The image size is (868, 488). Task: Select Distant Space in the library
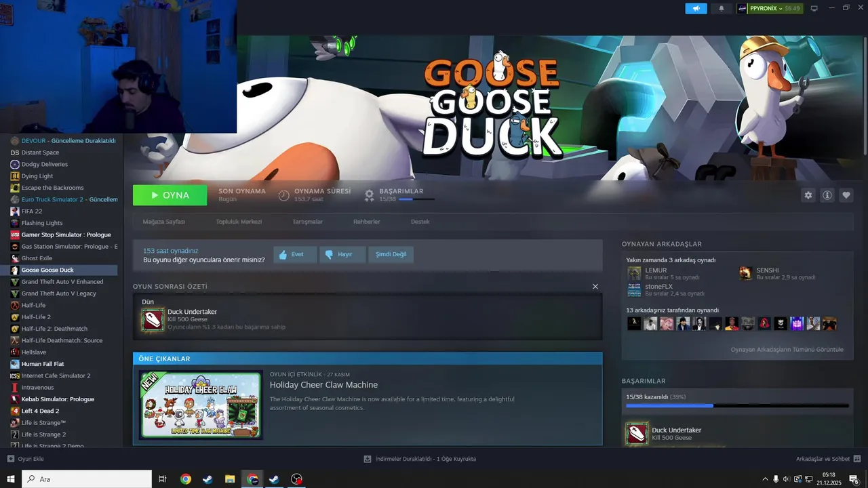[x=40, y=152]
